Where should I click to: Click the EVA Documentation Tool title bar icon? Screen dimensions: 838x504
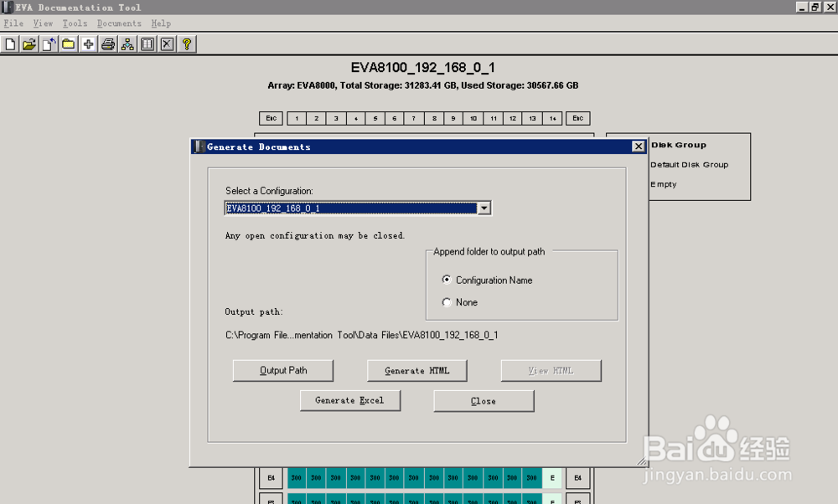coord(7,7)
